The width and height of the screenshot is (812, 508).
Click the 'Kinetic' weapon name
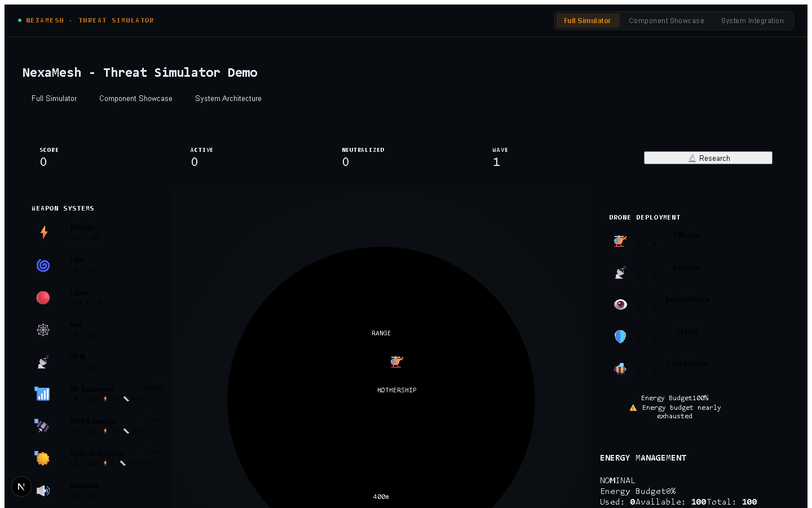tap(83, 227)
